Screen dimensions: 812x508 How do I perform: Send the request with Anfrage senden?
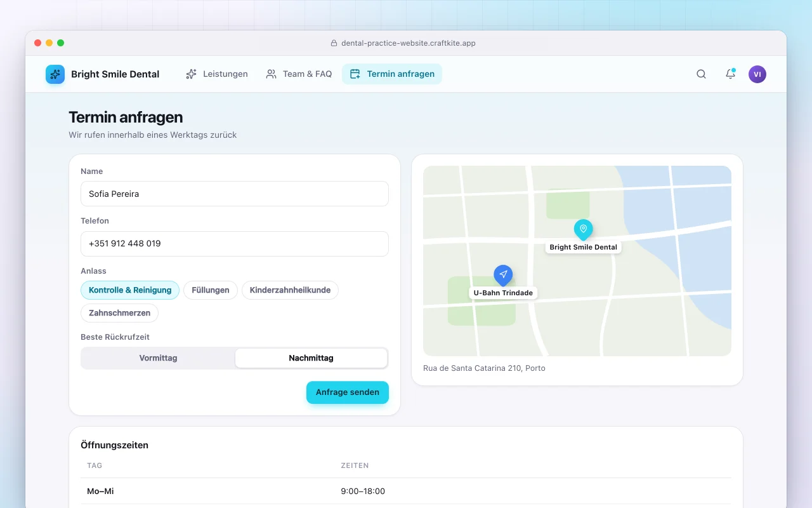[x=348, y=392]
